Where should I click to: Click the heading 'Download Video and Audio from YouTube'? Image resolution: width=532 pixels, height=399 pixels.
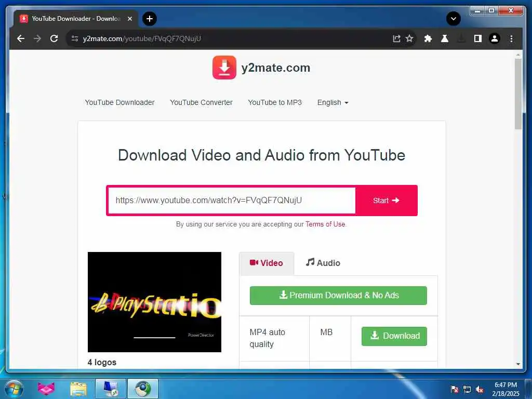click(262, 155)
